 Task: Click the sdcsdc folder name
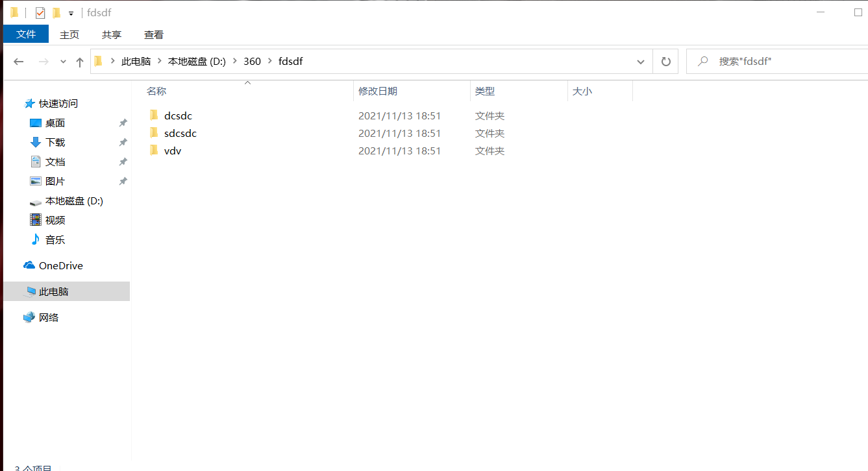180,133
